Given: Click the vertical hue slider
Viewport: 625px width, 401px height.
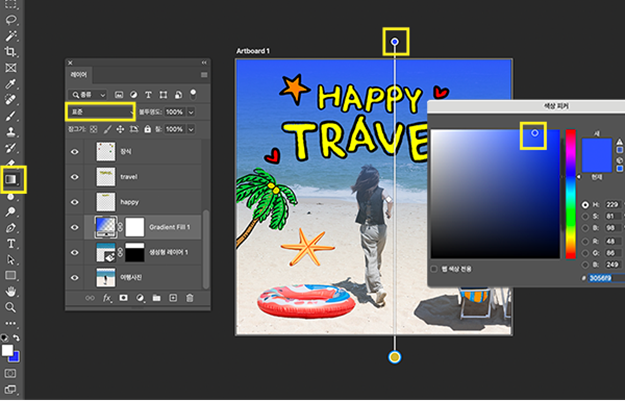Looking at the screenshot, I should point(571,194).
